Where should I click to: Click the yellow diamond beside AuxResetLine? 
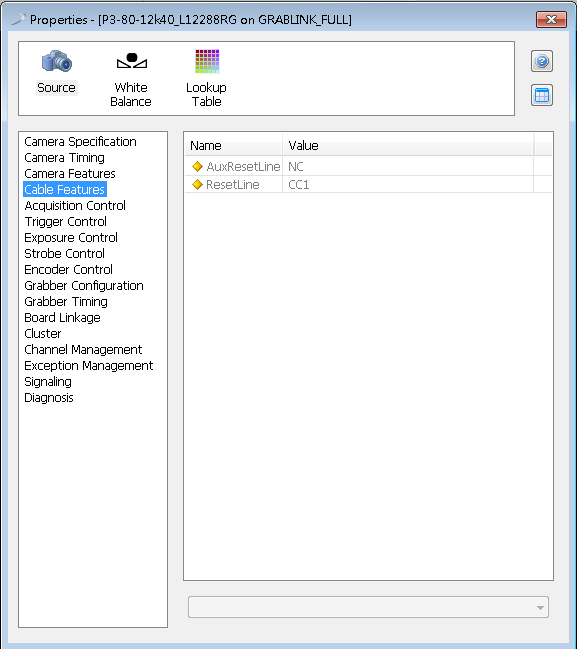pyautogui.click(x=197, y=166)
